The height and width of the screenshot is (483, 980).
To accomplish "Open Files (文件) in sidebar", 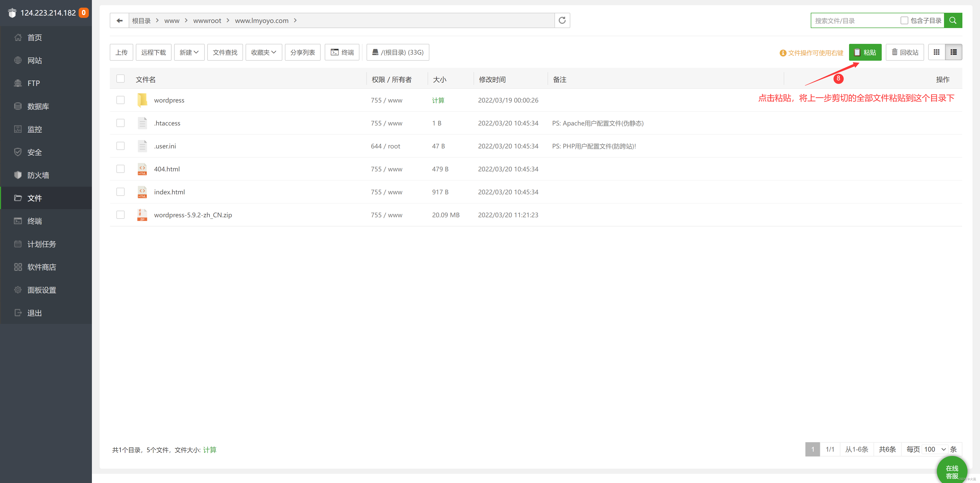I will pos(46,198).
